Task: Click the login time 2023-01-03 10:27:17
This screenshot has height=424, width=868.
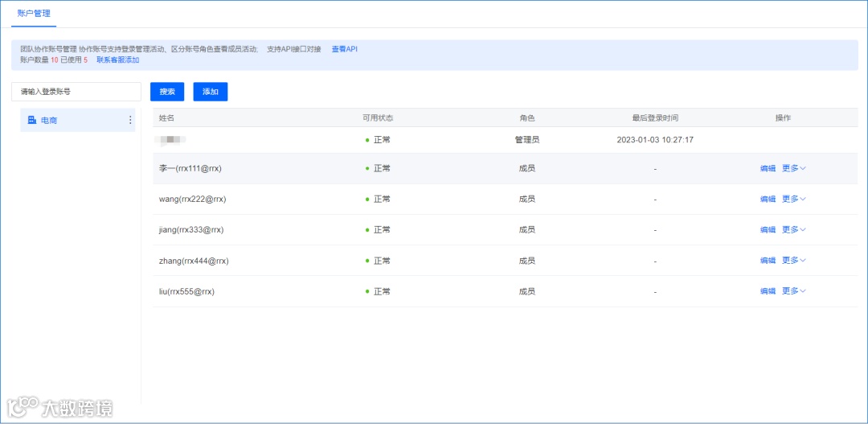Action: pos(655,140)
